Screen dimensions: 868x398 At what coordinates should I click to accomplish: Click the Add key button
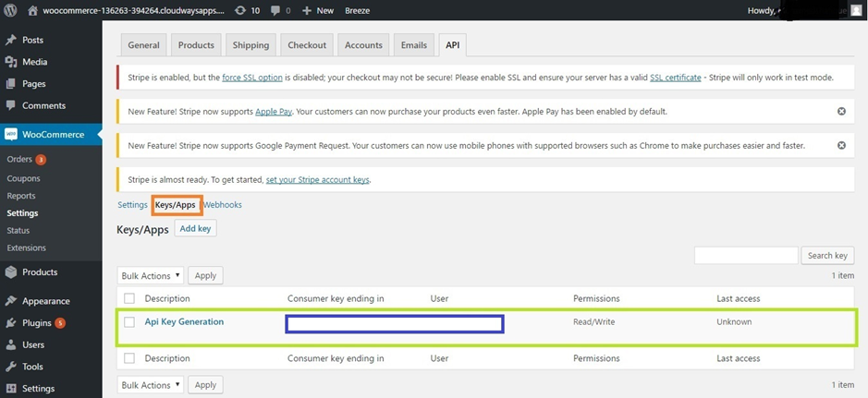(x=195, y=228)
